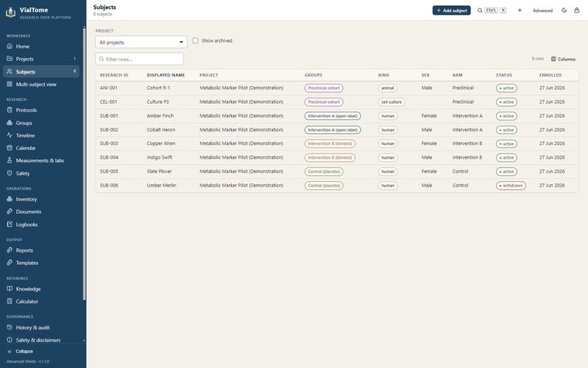The width and height of the screenshot is (588, 368).
Task: Click the cell culture kind badge
Action: coord(391,102)
